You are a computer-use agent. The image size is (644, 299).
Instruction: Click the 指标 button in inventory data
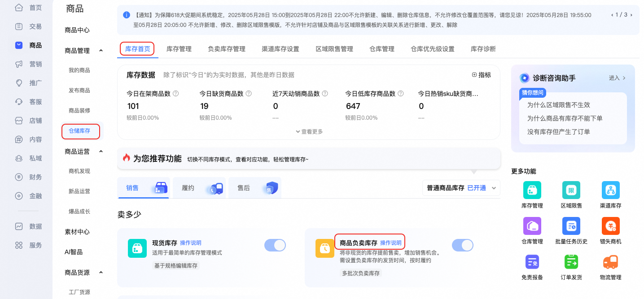pyautogui.click(x=481, y=75)
